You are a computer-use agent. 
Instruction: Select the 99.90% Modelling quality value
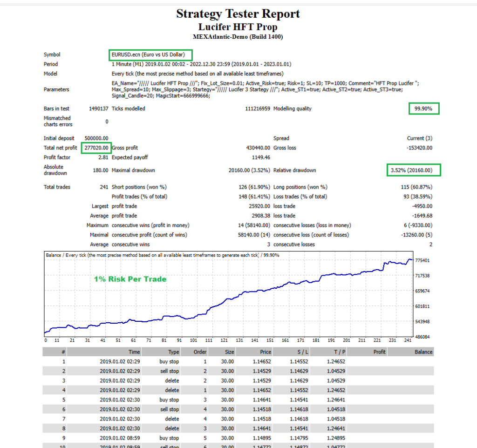click(x=423, y=109)
